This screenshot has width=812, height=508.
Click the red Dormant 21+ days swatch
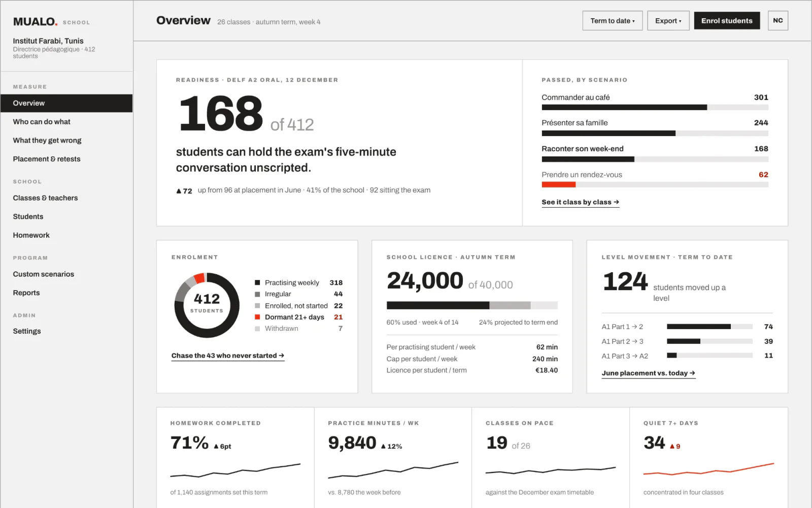[x=257, y=317]
